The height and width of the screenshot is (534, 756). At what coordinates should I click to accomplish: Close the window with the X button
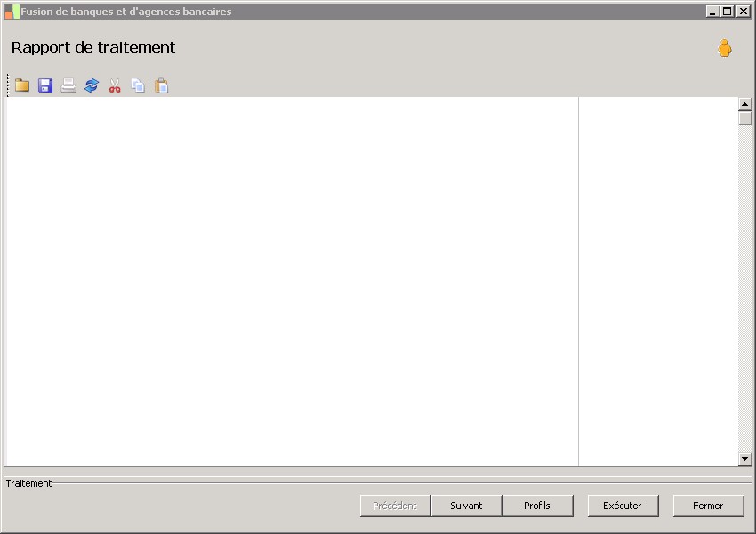[743, 11]
